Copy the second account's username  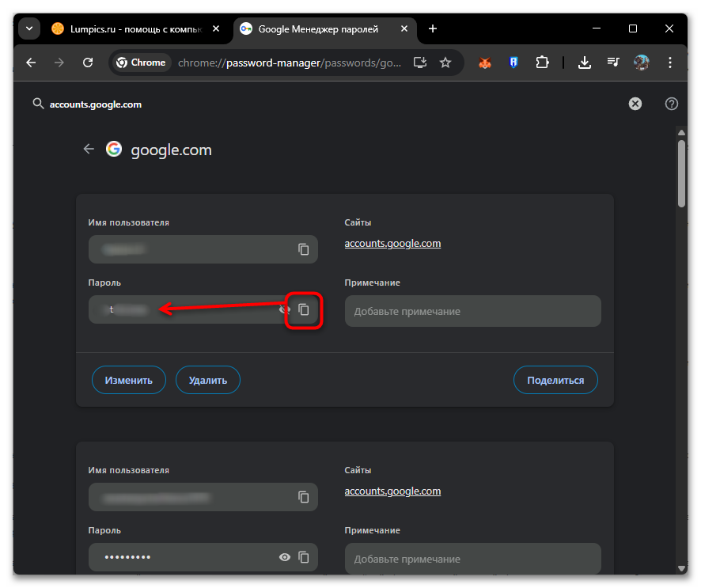(x=304, y=497)
